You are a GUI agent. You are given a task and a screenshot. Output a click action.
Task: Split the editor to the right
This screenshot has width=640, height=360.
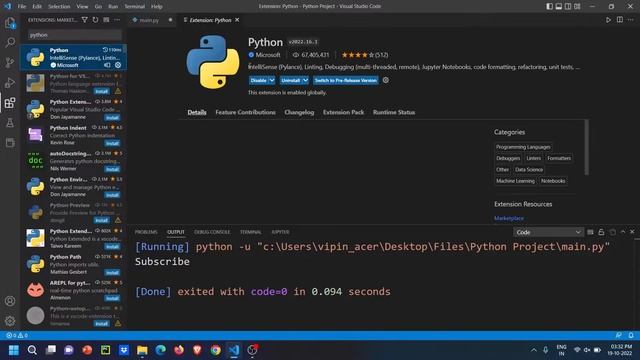pyautogui.click(x=620, y=20)
